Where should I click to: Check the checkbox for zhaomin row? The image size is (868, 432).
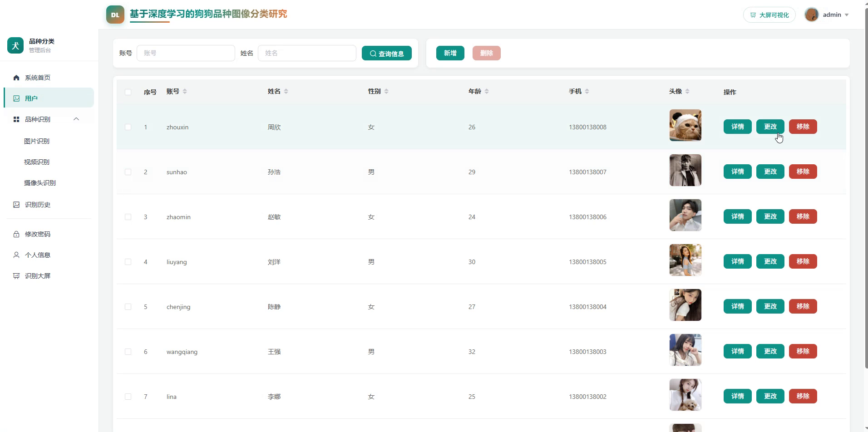pos(128,217)
